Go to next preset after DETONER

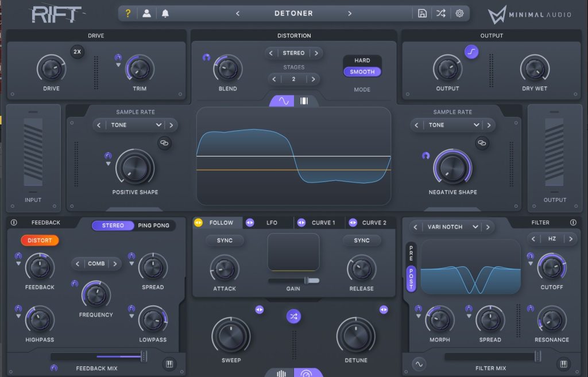(x=350, y=13)
